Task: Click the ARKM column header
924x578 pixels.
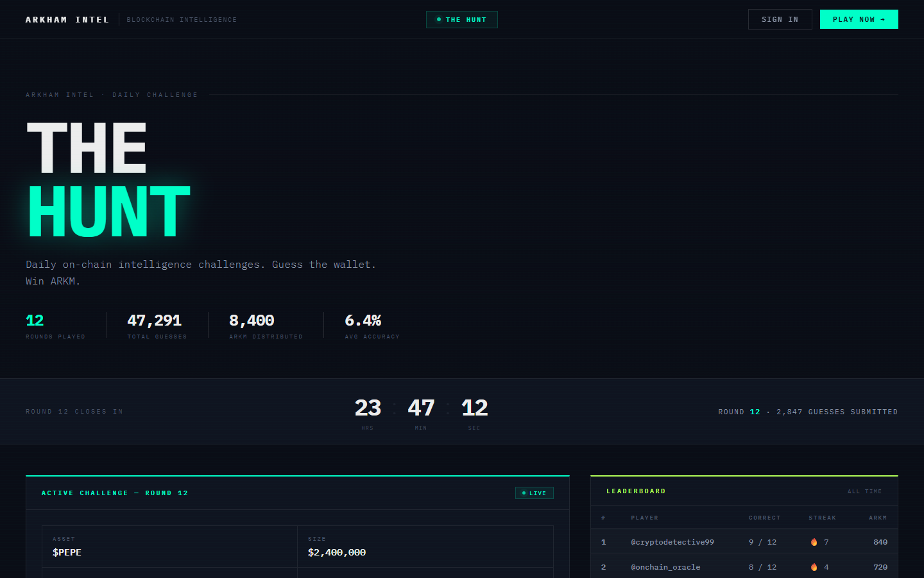Action: 878,518
